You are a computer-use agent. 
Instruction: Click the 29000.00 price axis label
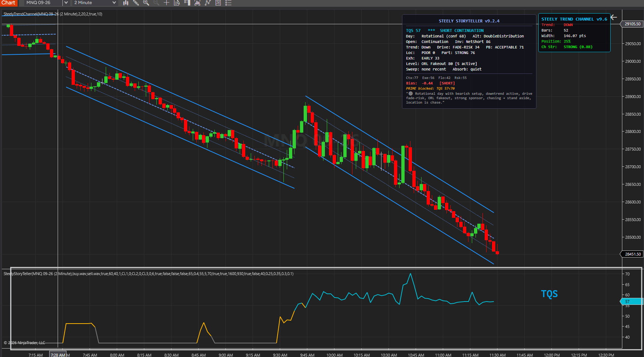coord(633,61)
